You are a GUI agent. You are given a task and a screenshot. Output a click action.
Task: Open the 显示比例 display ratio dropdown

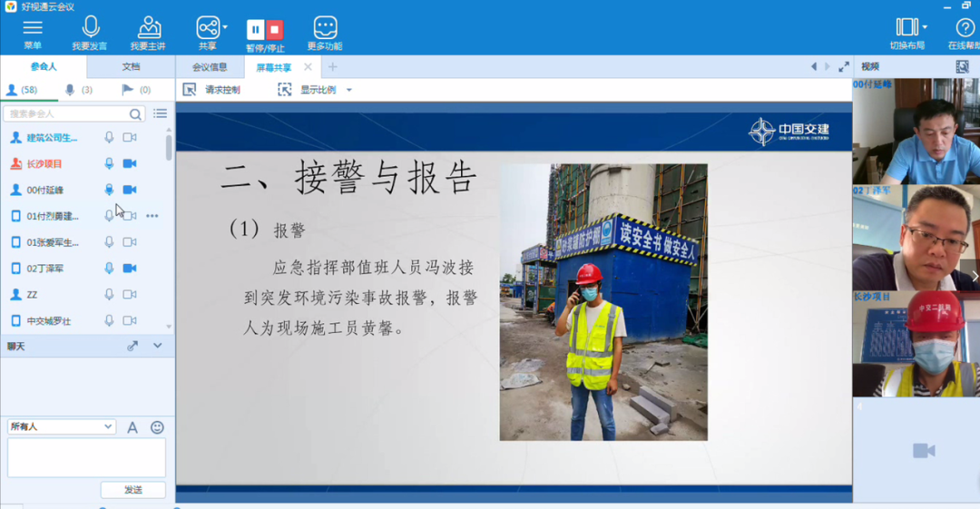coord(348,90)
